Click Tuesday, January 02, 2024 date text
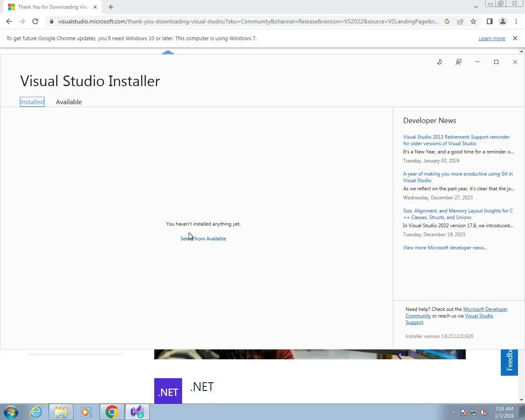This screenshot has width=525, height=420. pyautogui.click(x=431, y=161)
